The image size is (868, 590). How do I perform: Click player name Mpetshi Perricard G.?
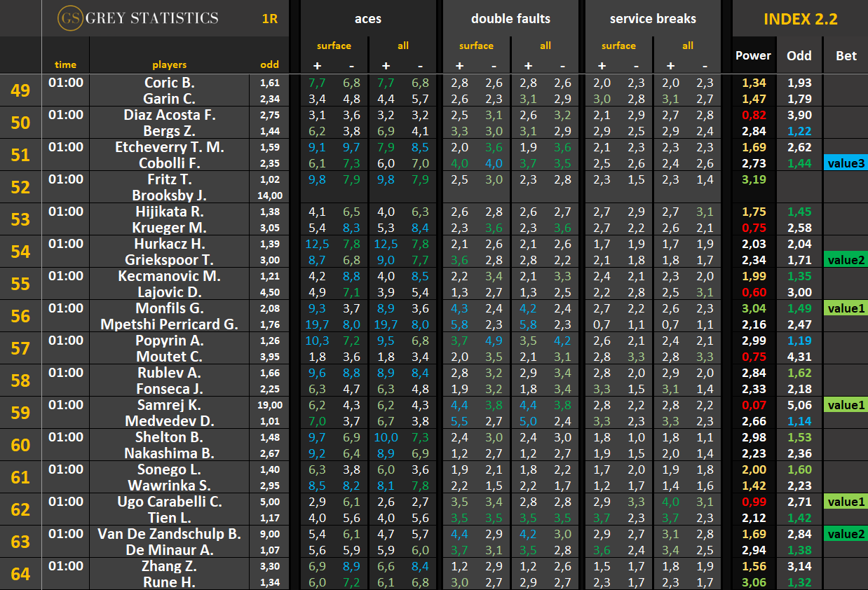[169, 324]
